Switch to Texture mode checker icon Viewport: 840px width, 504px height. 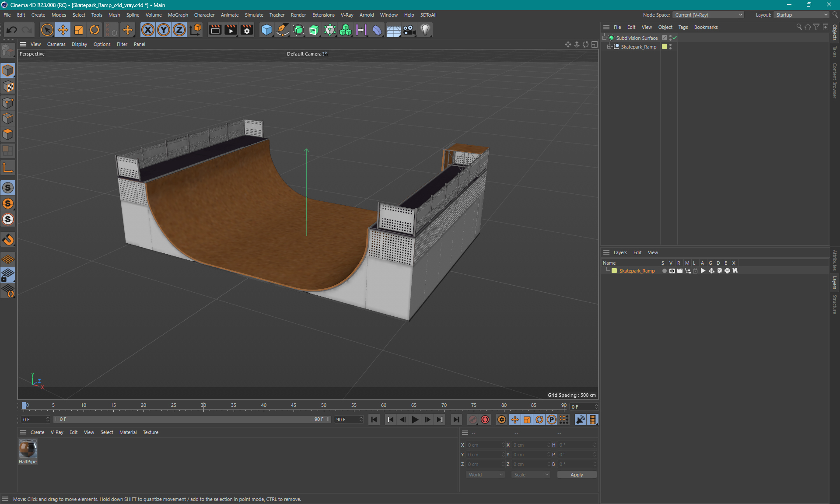pyautogui.click(x=8, y=87)
